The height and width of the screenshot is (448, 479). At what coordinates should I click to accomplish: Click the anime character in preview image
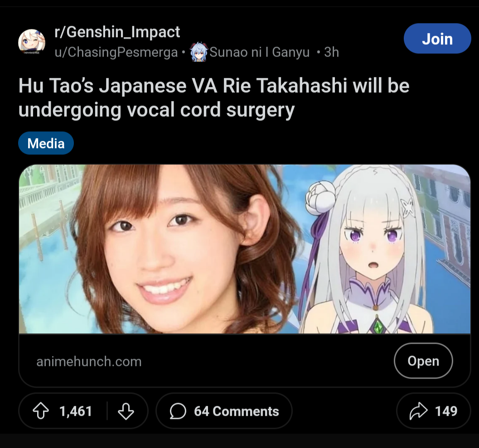point(367,249)
